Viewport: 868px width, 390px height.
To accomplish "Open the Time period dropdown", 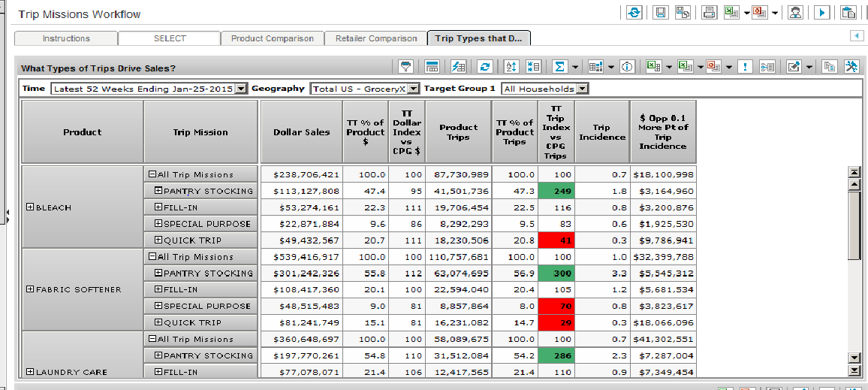I will pyautogui.click(x=240, y=89).
